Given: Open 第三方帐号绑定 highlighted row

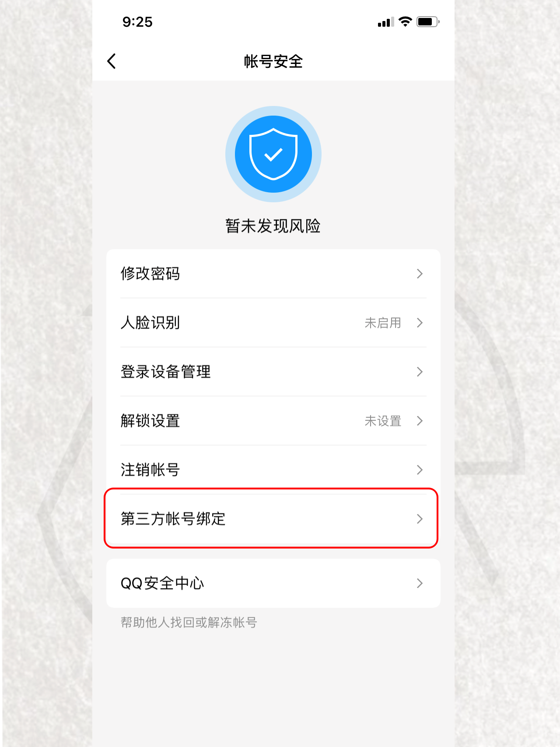Looking at the screenshot, I should coord(273,519).
